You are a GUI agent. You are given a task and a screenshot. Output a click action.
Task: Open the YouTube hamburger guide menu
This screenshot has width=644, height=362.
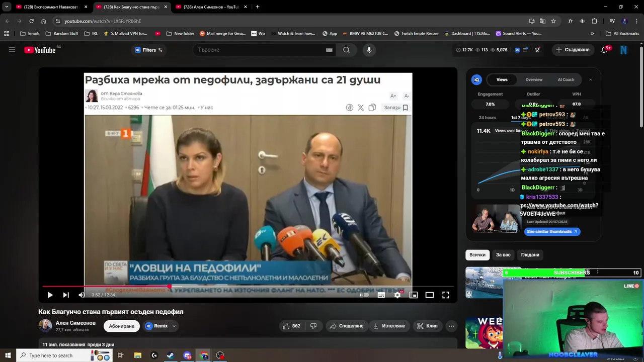(x=12, y=50)
